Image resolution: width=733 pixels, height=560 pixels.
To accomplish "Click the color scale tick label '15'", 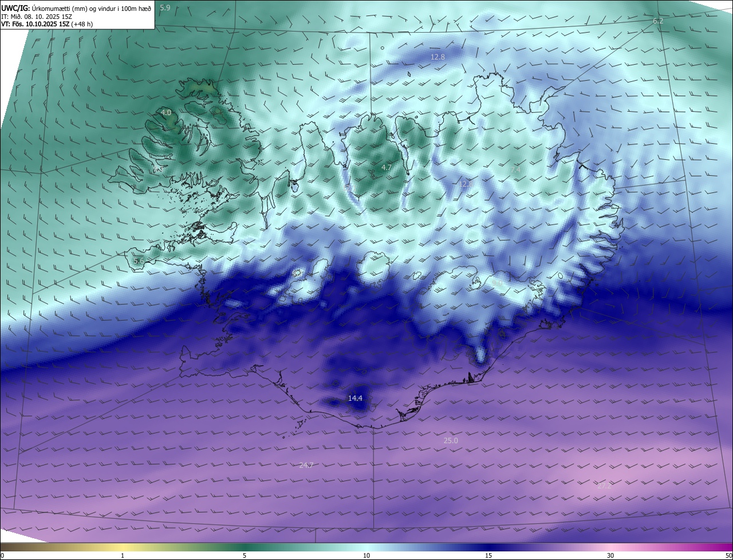I will click(488, 555).
